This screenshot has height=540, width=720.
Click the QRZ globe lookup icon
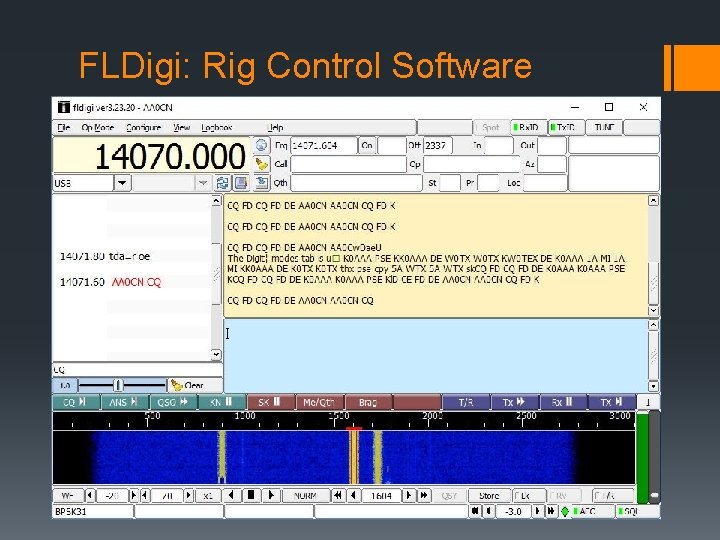pyautogui.click(x=261, y=146)
